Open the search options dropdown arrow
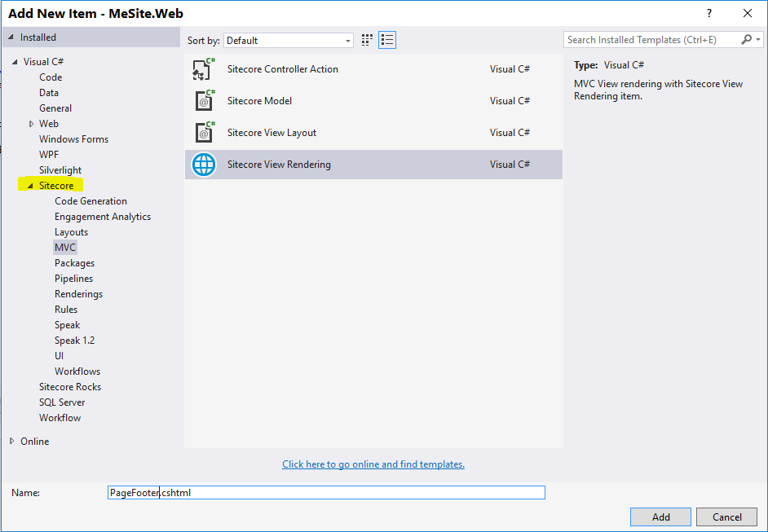 [x=758, y=40]
